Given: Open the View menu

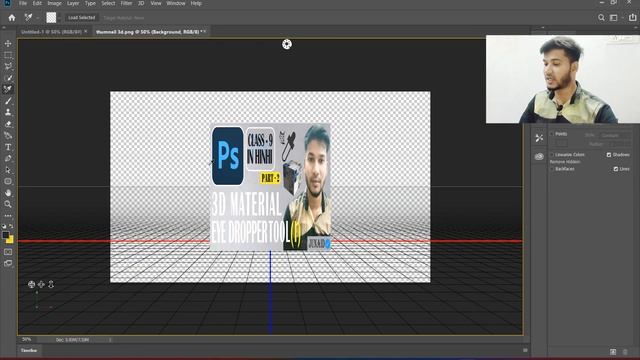Looking at the screenshot, I should coord(156,3).
